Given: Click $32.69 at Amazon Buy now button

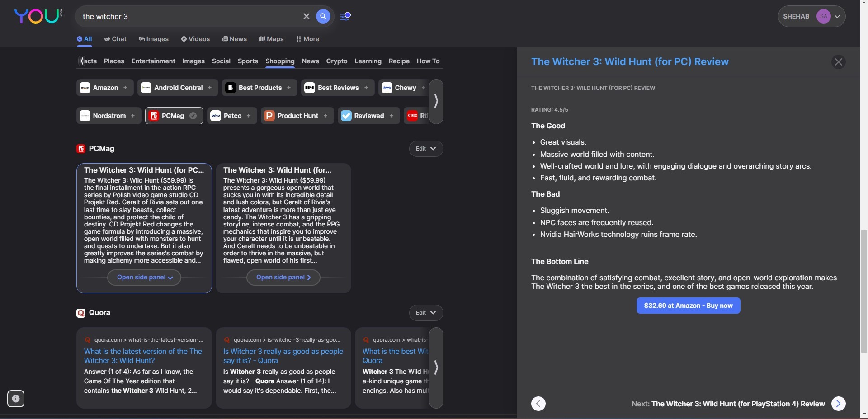Looking at the screenshot, I should pos(688,306).
